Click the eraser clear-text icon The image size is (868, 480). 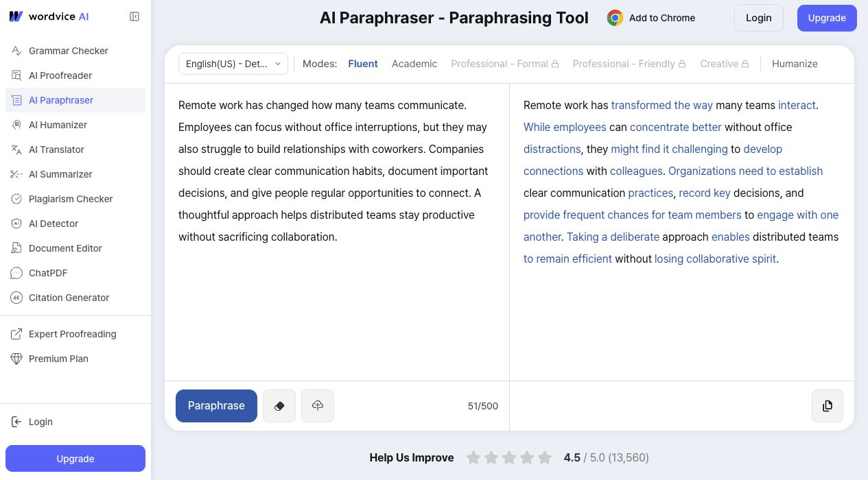pos(279,406)
